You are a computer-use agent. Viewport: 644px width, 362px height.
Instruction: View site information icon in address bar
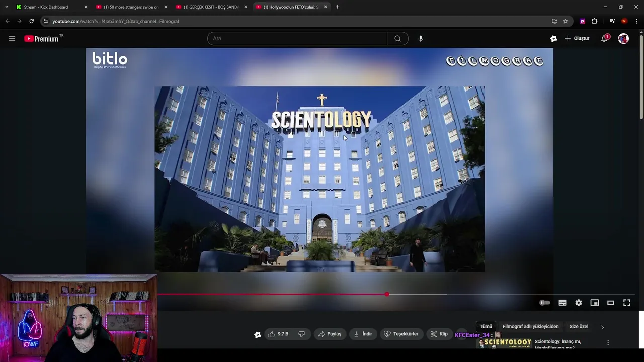pos(46,21)
